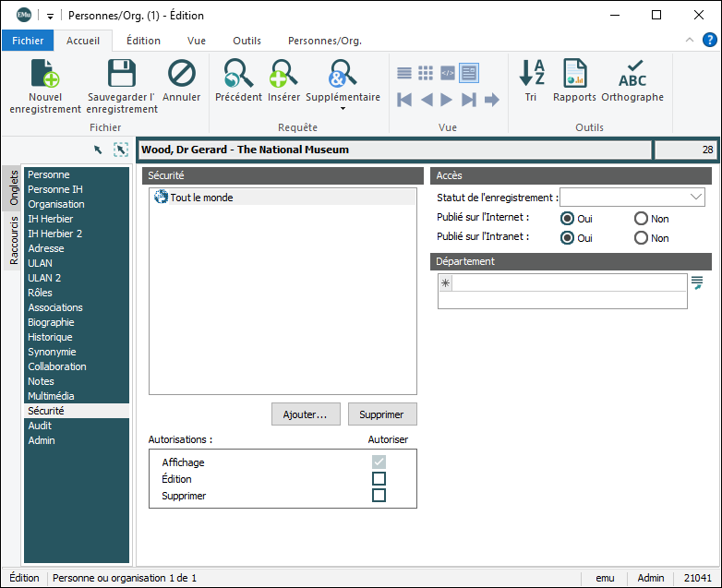Open the Outils ribbon tab
This screenshot has height=588, width=722.
point(247,41)
